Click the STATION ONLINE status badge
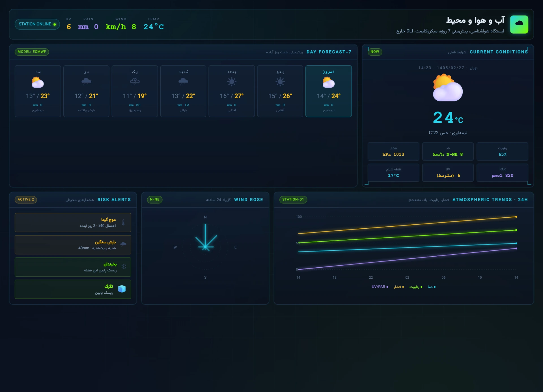The width and height of the screenshot is (543, 392). [x=37, y=24]
